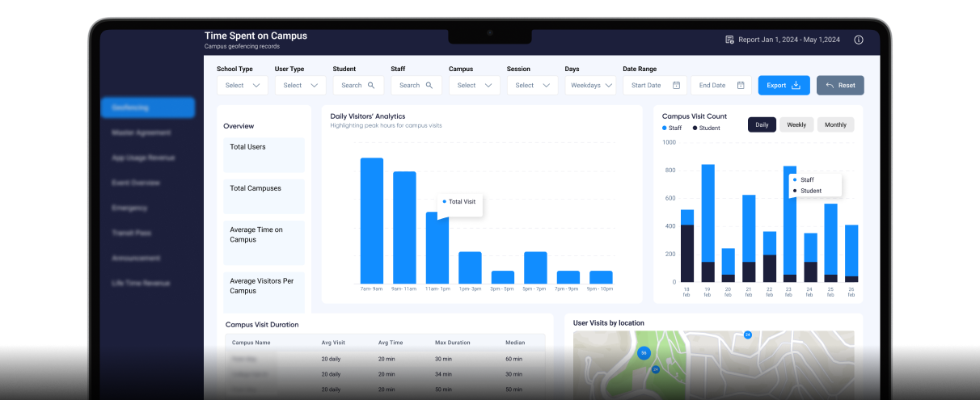Click the Total Users overview card

264,154
